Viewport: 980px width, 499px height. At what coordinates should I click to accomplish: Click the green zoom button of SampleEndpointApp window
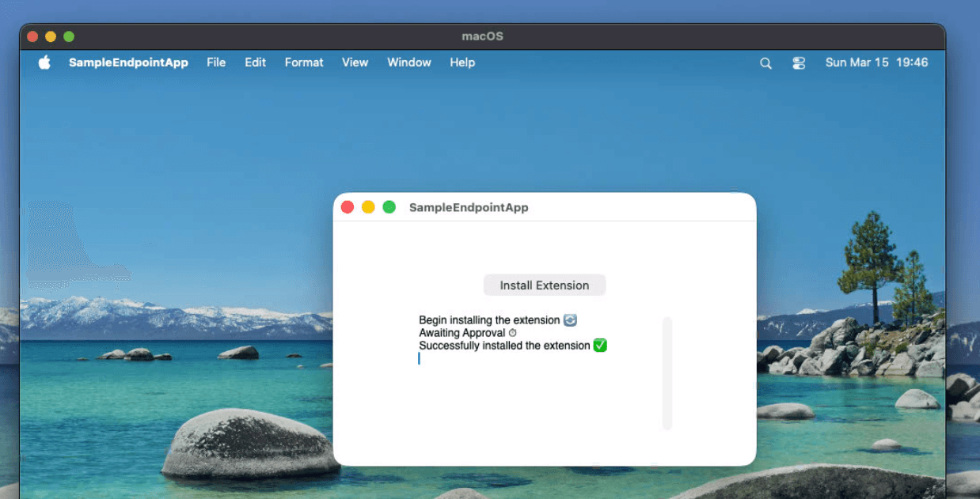389,206
